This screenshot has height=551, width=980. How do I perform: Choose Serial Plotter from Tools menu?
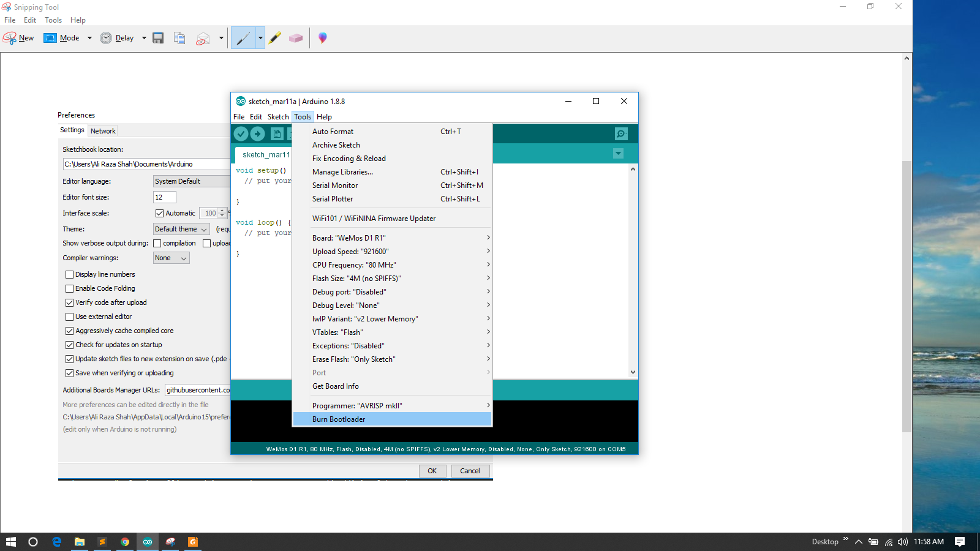click(x=393, y=199)
